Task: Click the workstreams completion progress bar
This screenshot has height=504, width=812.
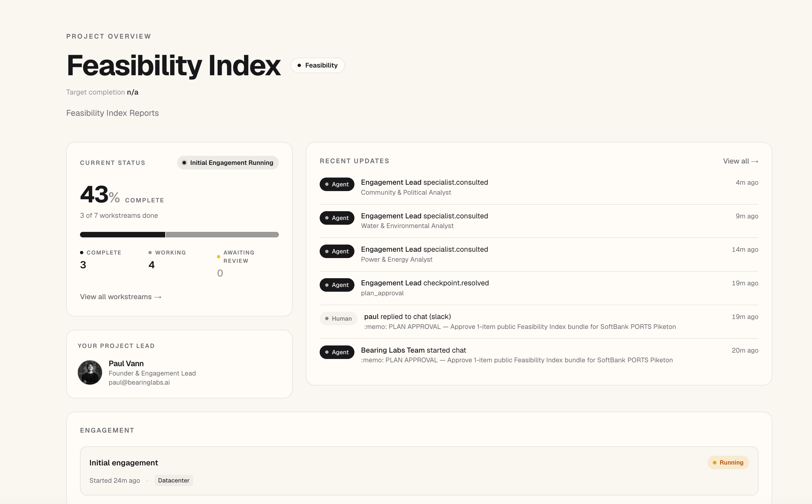Action: [x=179, y=235]
